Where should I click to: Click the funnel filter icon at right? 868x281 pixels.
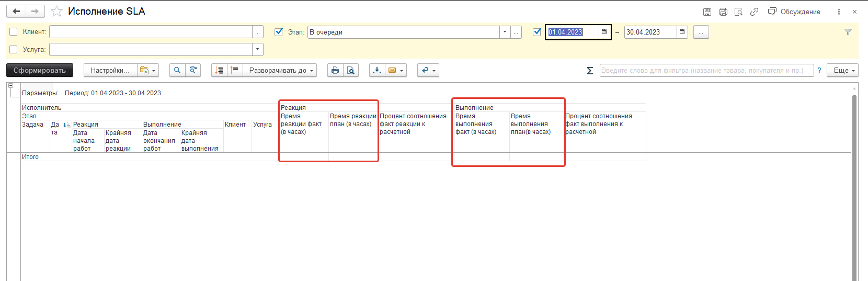coord(848,32)
